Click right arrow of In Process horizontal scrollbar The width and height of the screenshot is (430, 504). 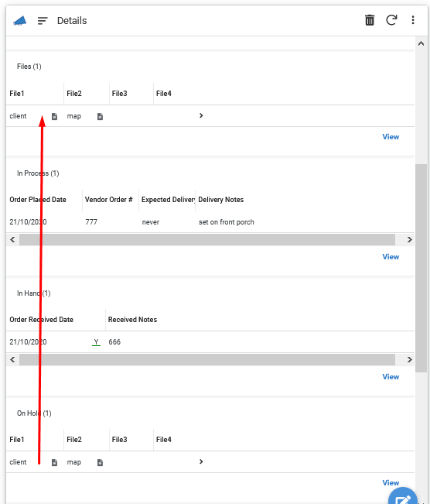point(409,240)
